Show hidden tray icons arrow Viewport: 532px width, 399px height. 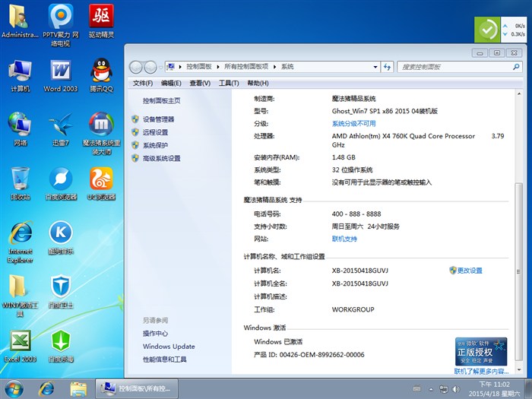tap(431, 389)
